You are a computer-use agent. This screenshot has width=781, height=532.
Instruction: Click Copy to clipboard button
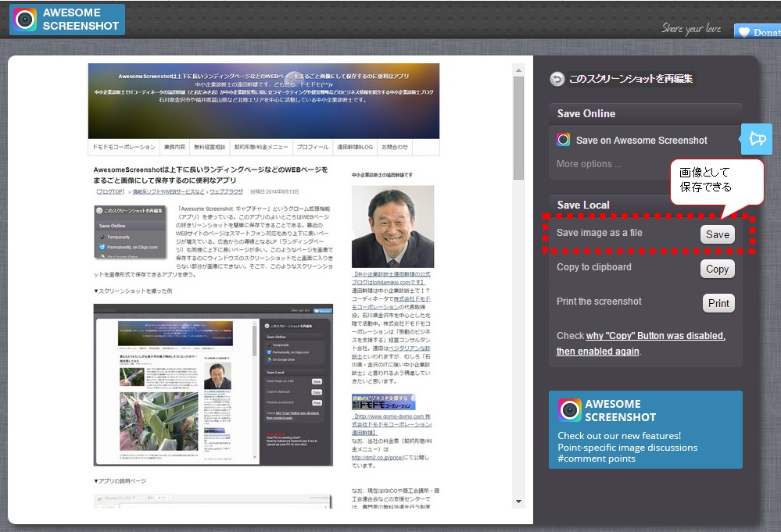(x=717, y=269)
